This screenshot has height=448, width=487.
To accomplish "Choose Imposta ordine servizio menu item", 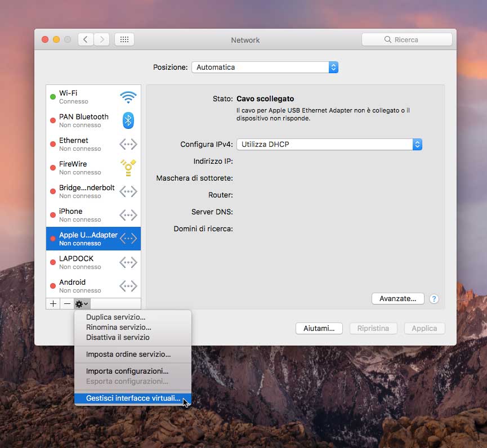I will tap(133, 354).
